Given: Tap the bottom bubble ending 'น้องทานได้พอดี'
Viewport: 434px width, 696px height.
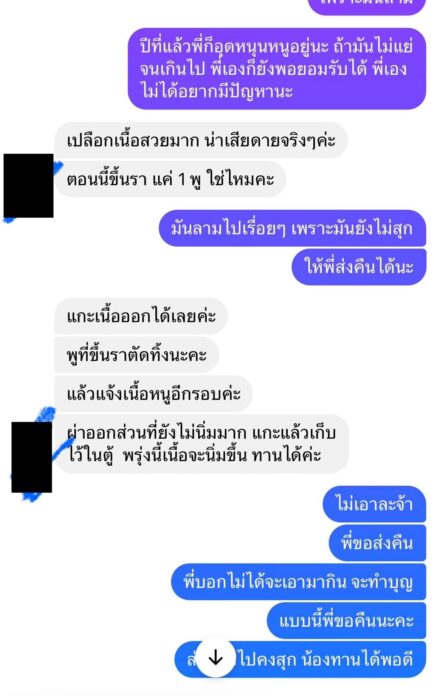Looking at the screenshot, I should pos(300,660).
